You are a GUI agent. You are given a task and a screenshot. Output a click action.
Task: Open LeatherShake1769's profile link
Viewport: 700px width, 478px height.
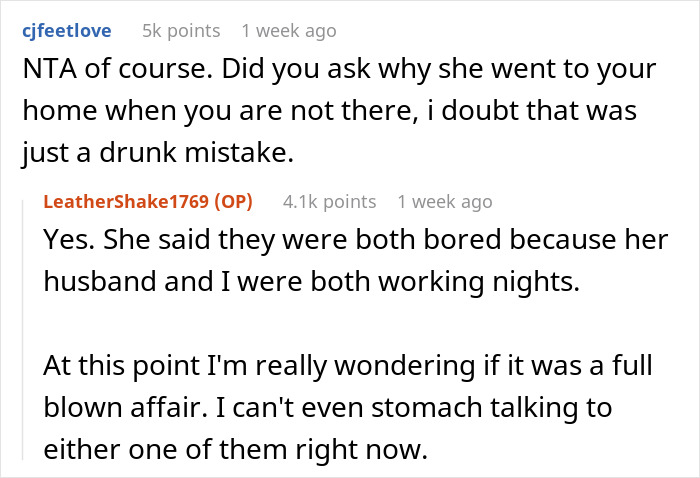(124, 202)
